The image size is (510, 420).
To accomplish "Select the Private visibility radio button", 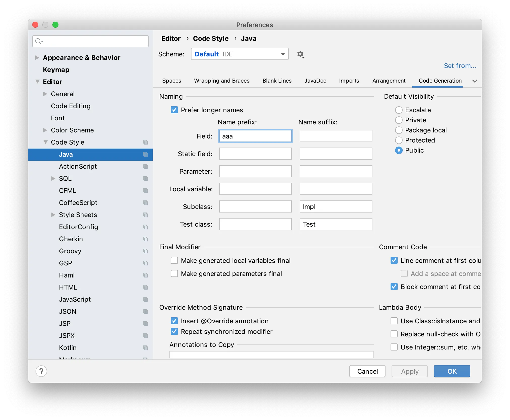I will click(399, 120).
